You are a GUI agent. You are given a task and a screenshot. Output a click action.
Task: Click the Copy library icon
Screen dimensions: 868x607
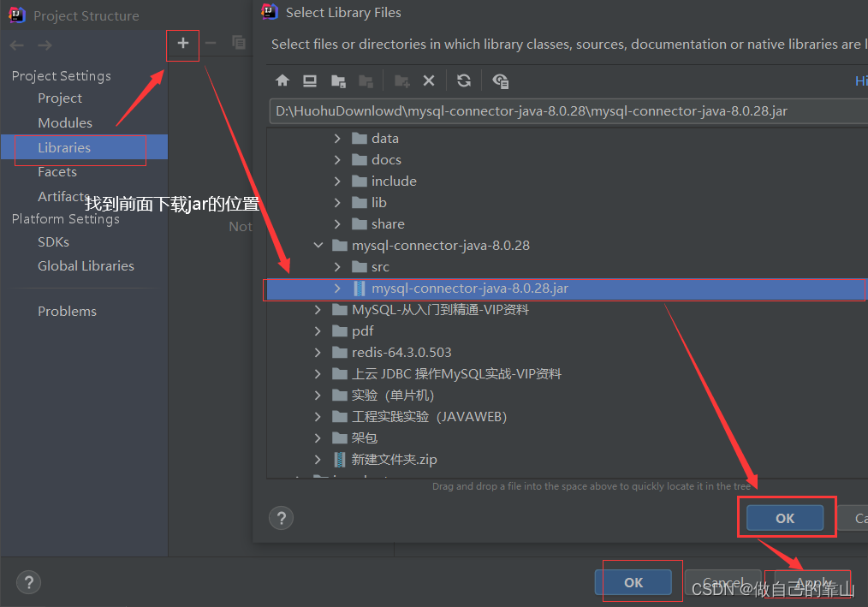pyautogui.click(x=239, y=43)
